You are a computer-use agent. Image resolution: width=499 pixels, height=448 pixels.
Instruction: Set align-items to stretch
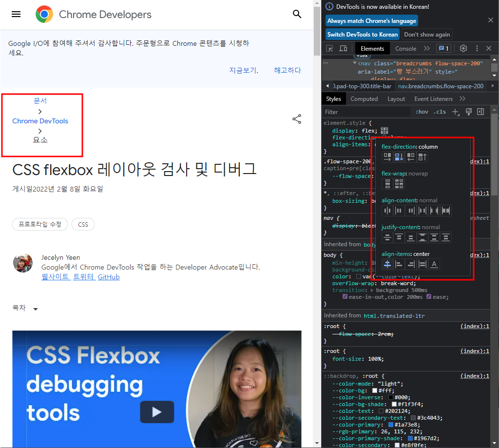tap(422, 264)
